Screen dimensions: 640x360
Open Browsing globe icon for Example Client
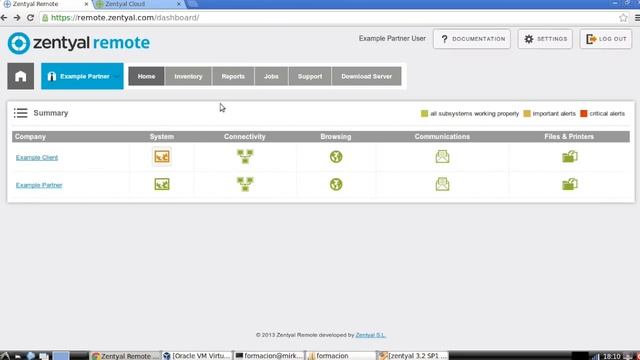click(x=336, y=157)
